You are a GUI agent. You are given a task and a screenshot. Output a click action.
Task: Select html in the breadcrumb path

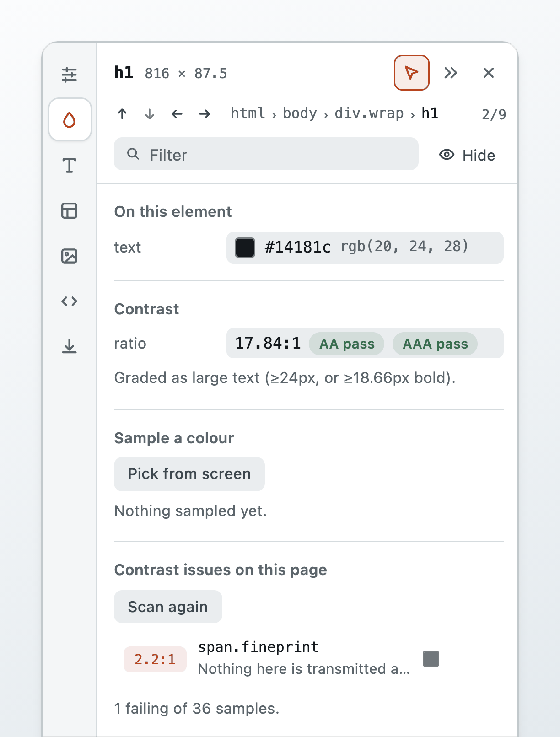point(248,113)
